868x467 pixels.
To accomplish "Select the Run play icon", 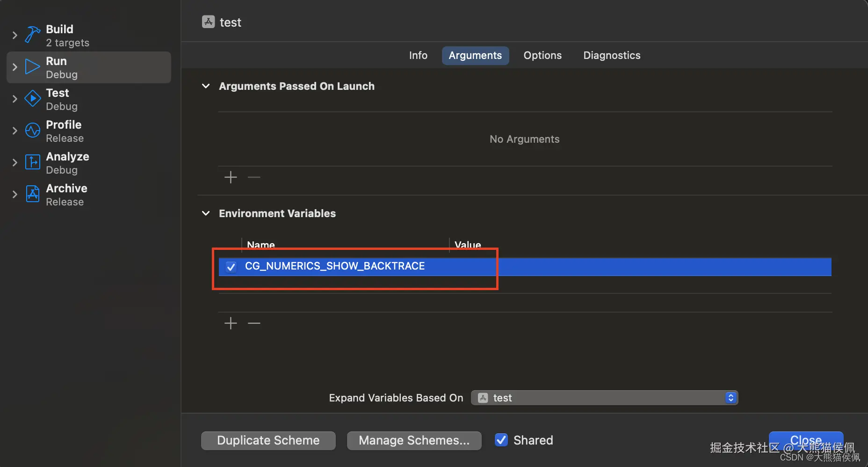I will pyautogui.click(x=32, y=67).
